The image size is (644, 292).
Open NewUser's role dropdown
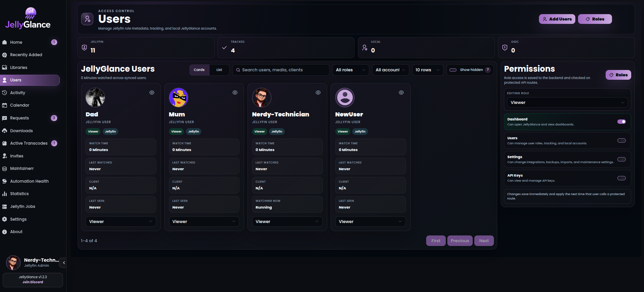pyautogui.click(x=370, y=222)
